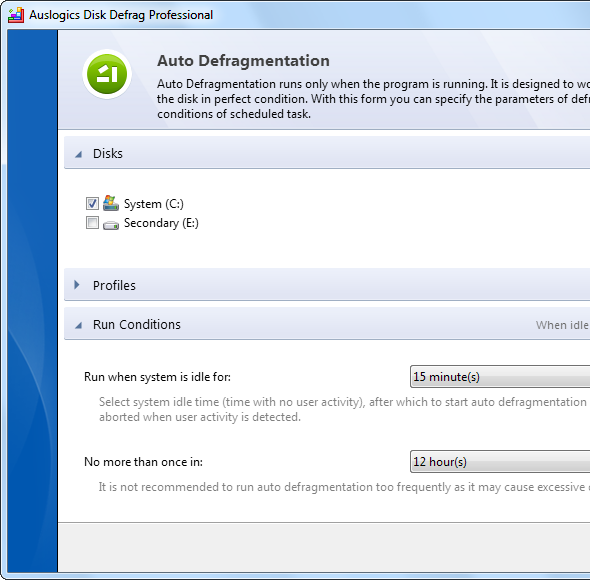Select the System (C:) disk label
590x580 pixels.
[154, 204]
